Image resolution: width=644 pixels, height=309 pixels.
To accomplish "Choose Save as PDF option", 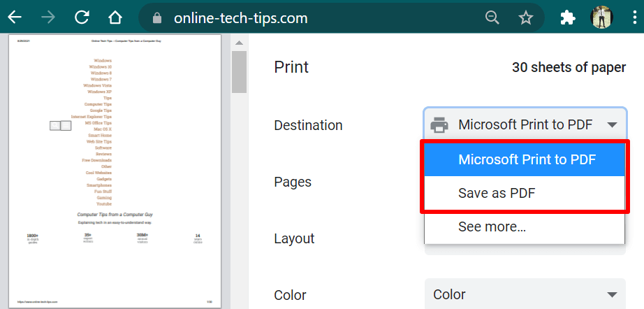I will 497,193.
